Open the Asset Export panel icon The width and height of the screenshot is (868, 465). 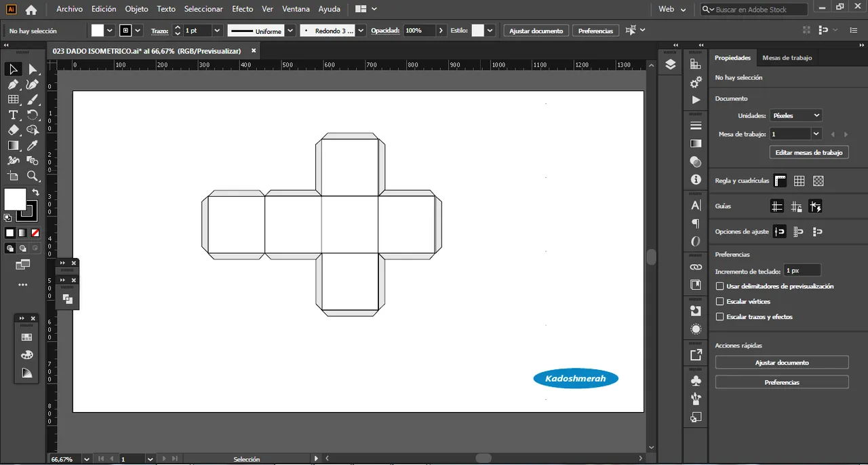(696, 355)
